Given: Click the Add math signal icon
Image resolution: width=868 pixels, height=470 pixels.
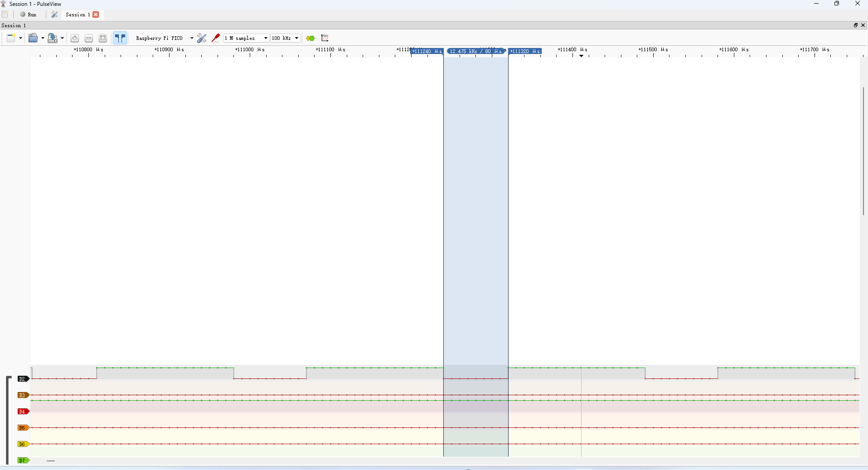Looking at the screenshot, I should point(325,38).
